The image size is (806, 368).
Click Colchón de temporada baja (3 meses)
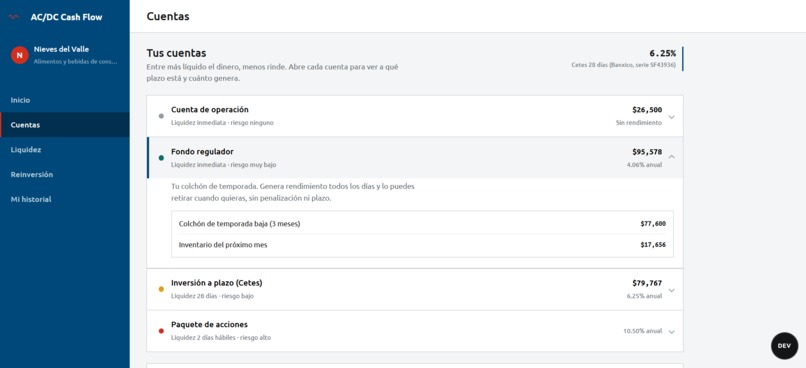pyautogui.click(x=240, y=224)
